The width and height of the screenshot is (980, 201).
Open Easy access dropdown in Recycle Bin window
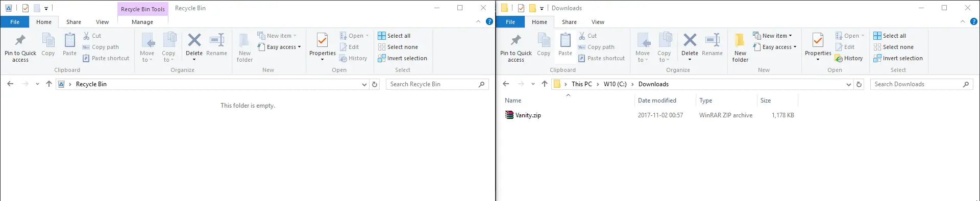click(279, 47)
